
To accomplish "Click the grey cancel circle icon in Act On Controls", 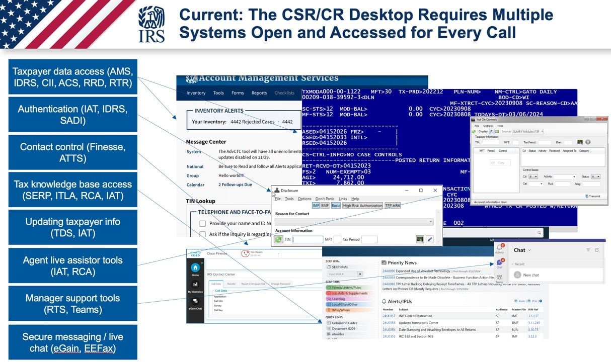I will pyautogui.click(x=588, y=142).
